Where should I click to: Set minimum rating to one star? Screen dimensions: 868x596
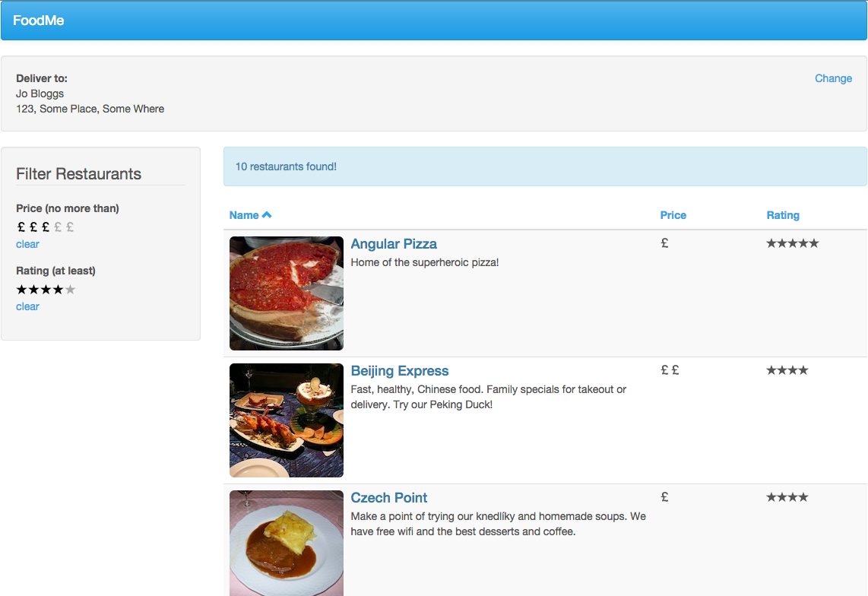point(21,289)
